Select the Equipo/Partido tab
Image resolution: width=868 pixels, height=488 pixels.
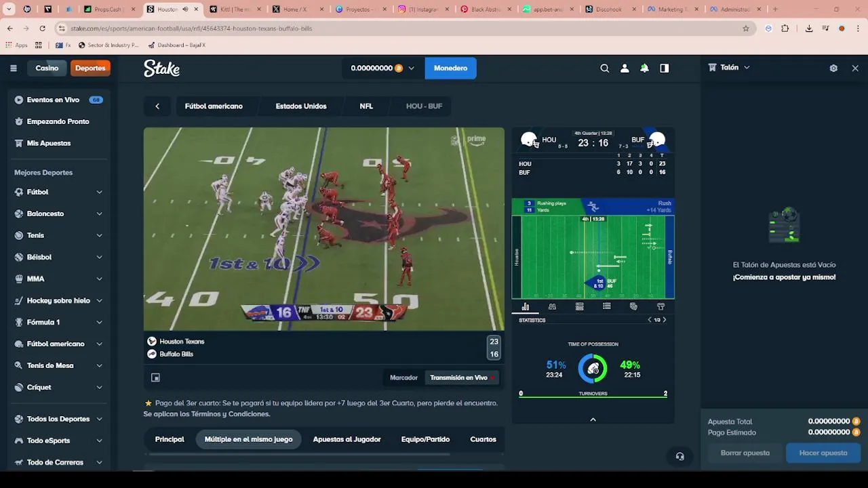(x=425, y=439)
